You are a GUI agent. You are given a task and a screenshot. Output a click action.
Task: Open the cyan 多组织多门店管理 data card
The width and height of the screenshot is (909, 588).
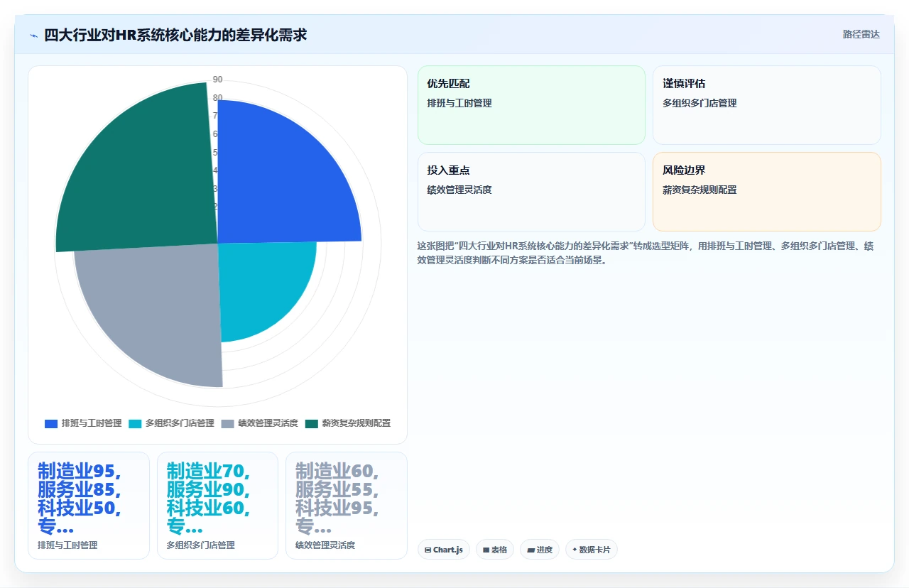tap(217, 506)
